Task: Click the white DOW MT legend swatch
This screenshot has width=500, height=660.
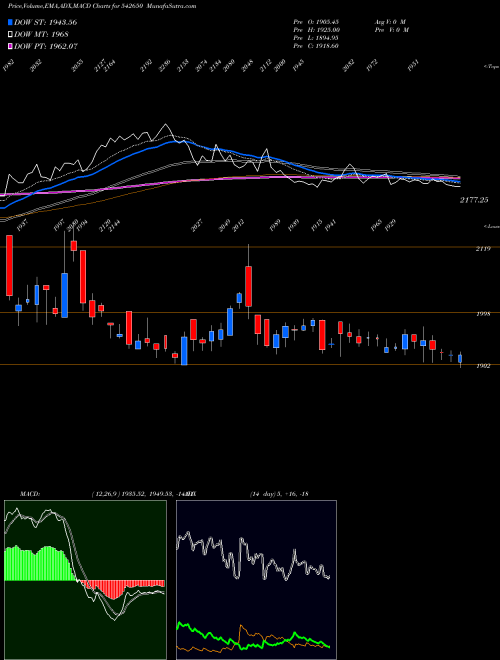Action: pos(10,35)
